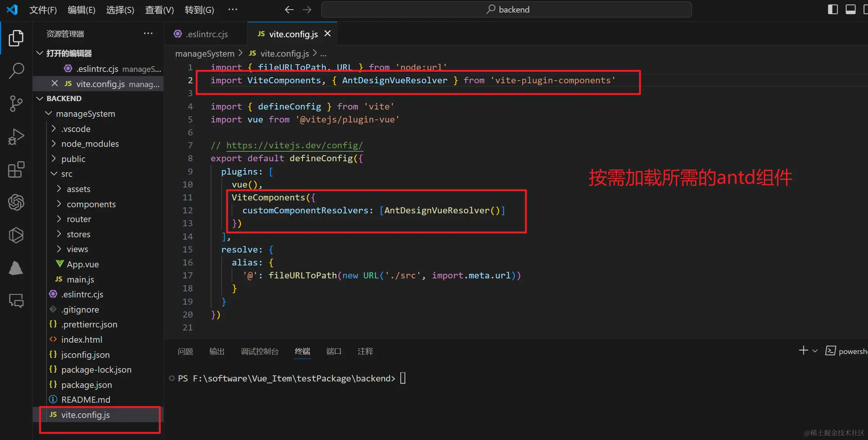Collapse the 打开的编辑器 section
The image size is (868, 440).
pyautogui.click(x=98, y=53)
